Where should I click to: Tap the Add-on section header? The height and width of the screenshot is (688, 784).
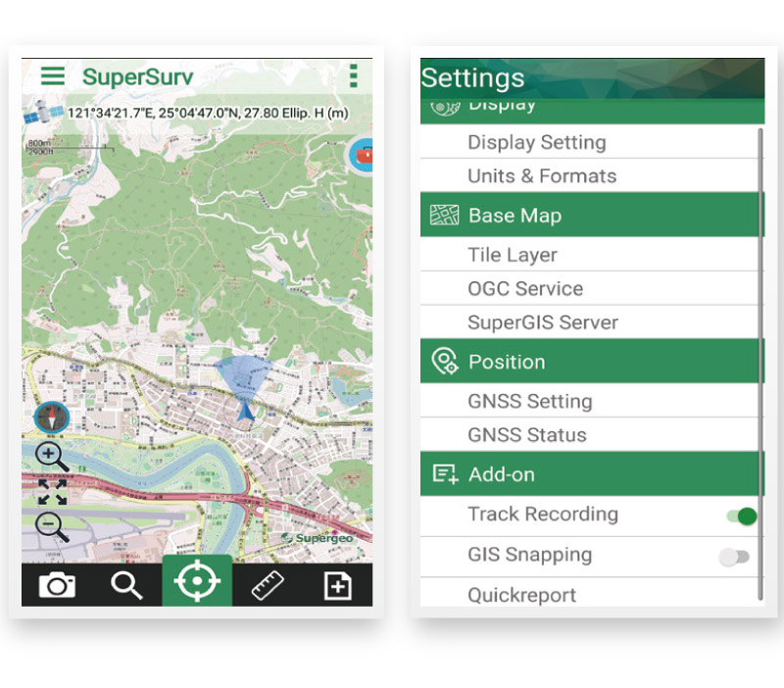(592, 474)
